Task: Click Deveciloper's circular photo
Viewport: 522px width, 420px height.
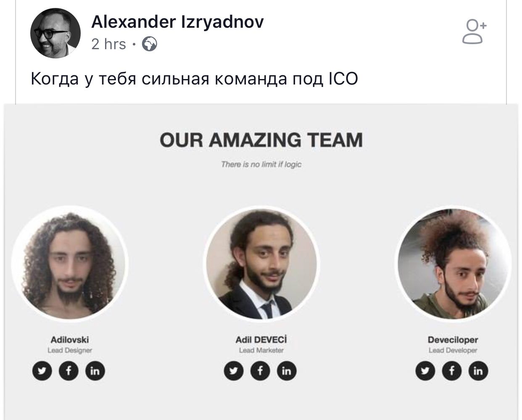Action: click(x=453, y=264)
